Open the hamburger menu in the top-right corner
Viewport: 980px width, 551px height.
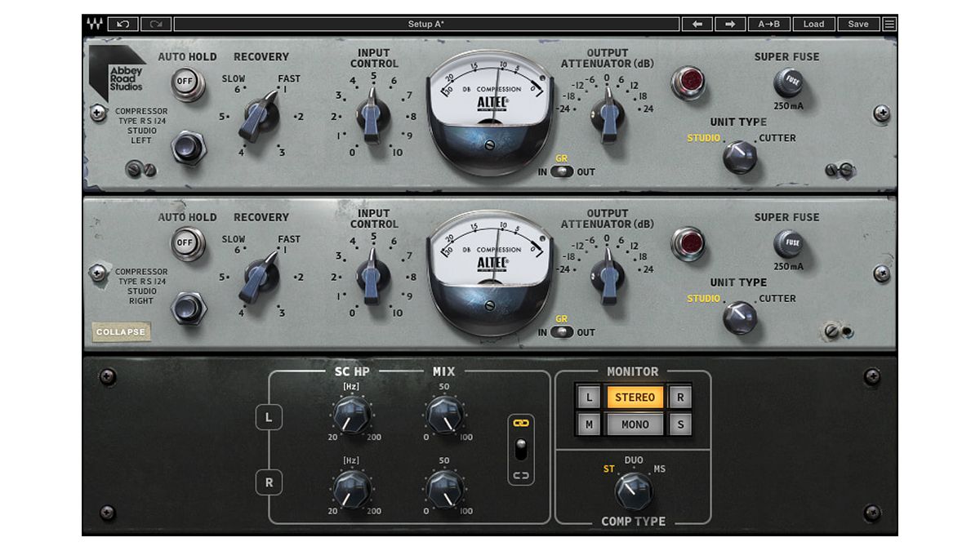889,24
